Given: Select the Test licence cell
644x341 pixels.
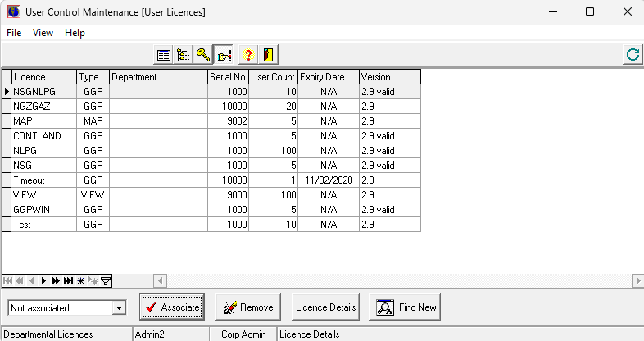Looking at the screenshot, I should pos(44,225).
